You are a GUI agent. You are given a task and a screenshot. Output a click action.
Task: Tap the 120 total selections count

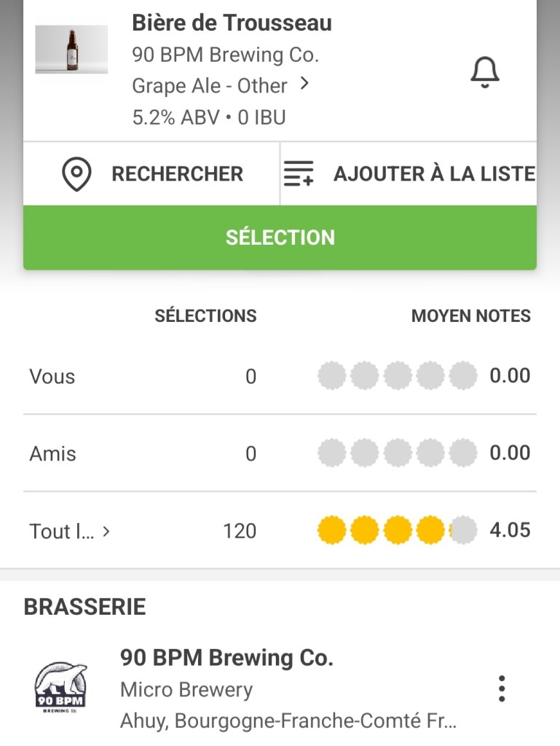coord(240,531)
